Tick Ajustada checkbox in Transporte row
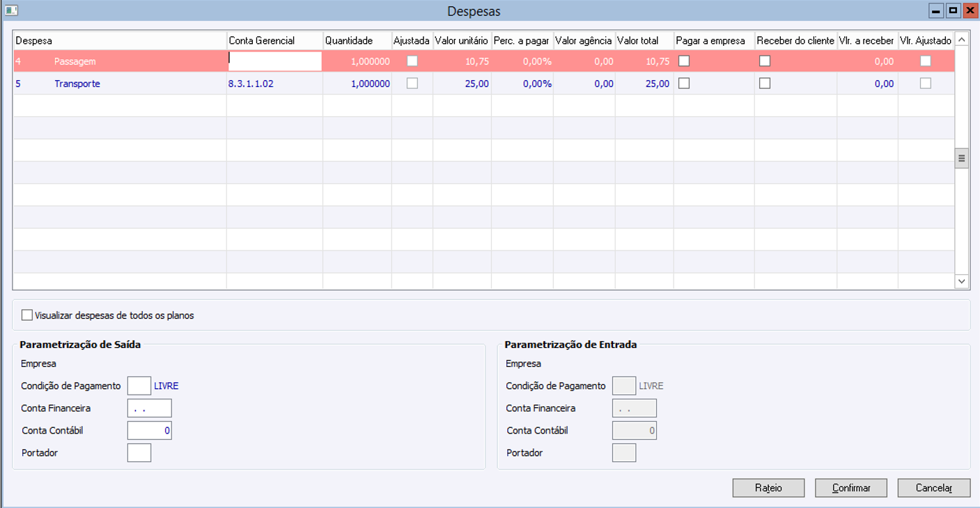Screen dimensions: 980x508 412,84
